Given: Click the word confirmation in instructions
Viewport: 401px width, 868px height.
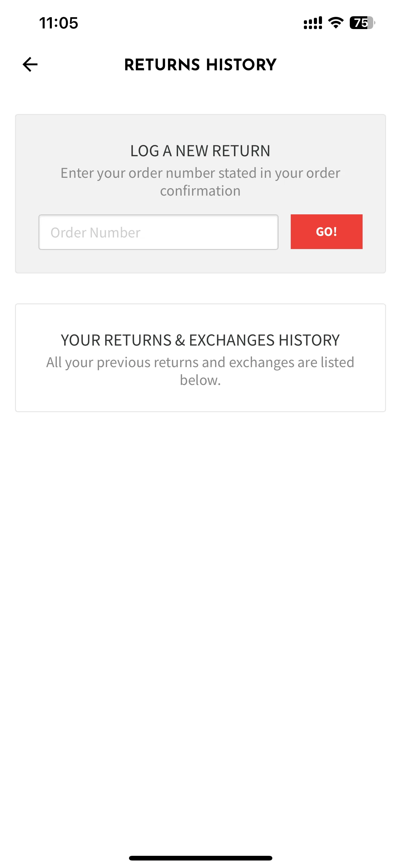Looking at the screenshot, I should [x=200, y=191].
